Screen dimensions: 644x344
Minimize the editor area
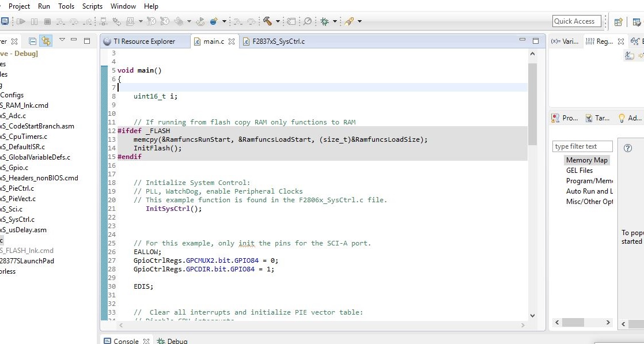click(522, 39)
